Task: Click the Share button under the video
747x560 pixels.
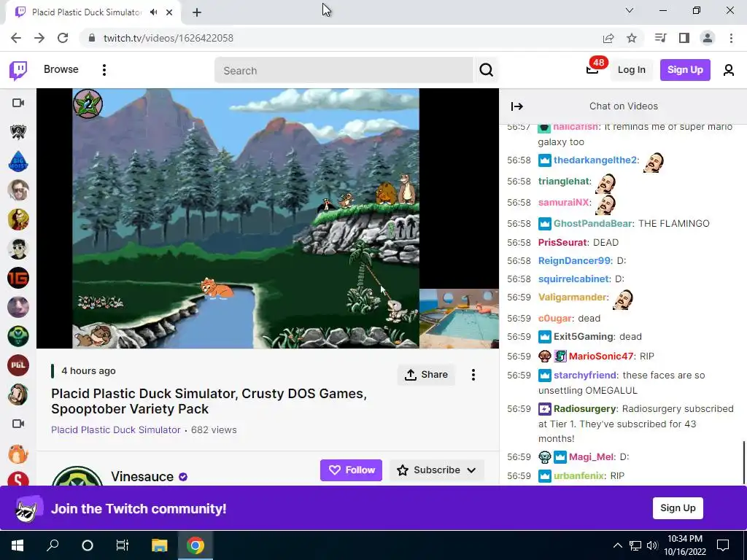Action: [x=426, y=375]
